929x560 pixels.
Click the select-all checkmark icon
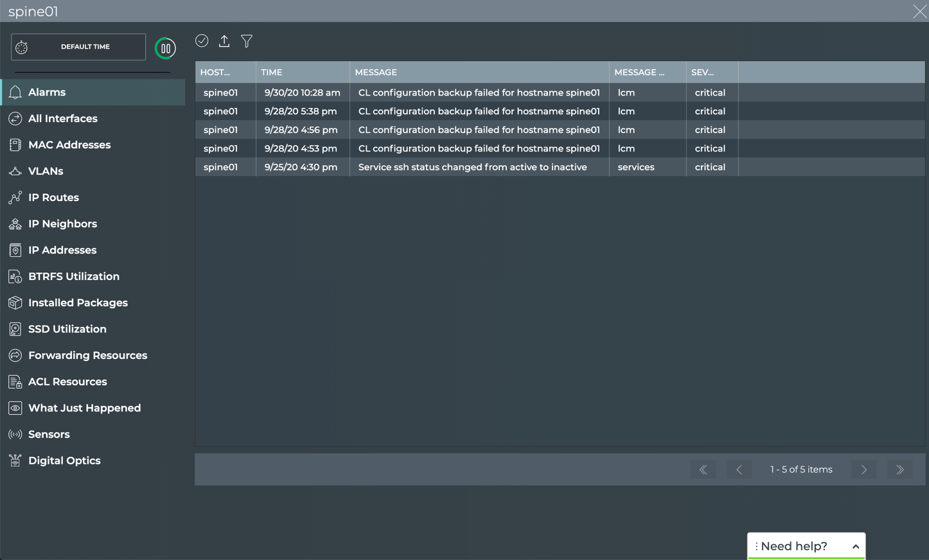[x=202, y=41]
